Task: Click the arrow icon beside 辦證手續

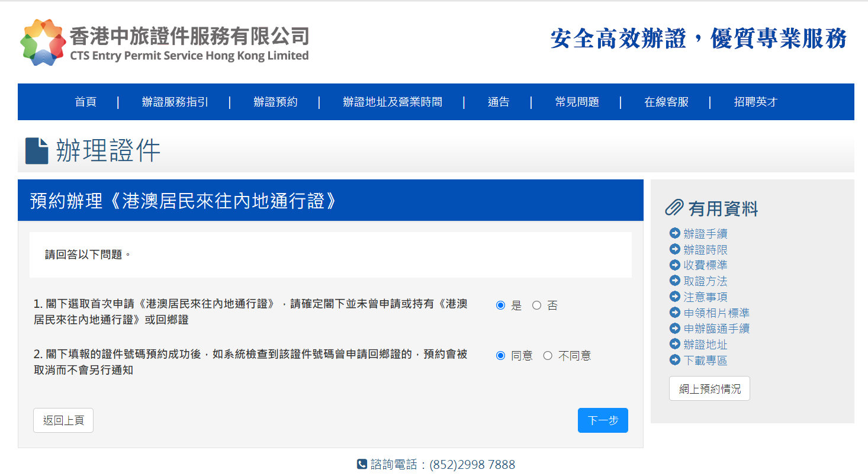Action: [674, 233]
